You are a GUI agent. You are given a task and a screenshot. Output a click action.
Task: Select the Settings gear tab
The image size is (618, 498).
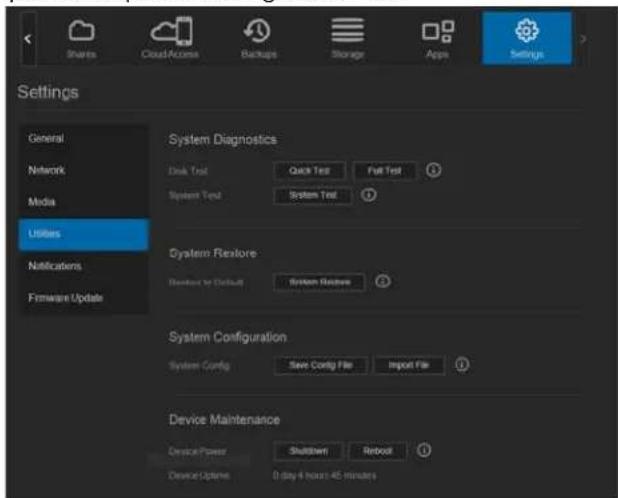(x=527, y=38)
